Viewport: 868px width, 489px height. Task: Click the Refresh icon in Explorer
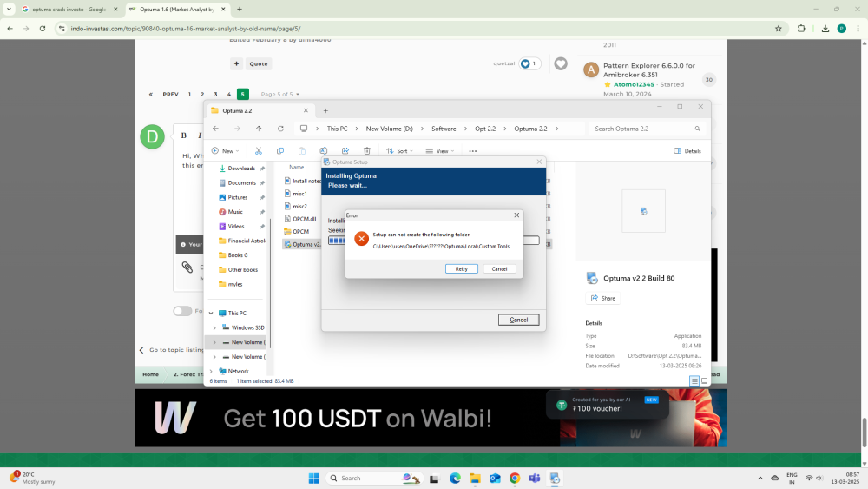click(280, 129)
